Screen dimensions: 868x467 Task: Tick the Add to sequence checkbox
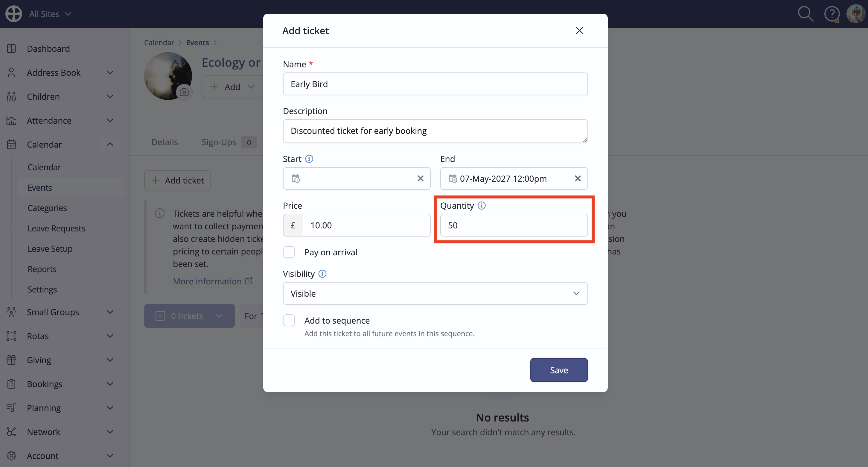point(289,320)
